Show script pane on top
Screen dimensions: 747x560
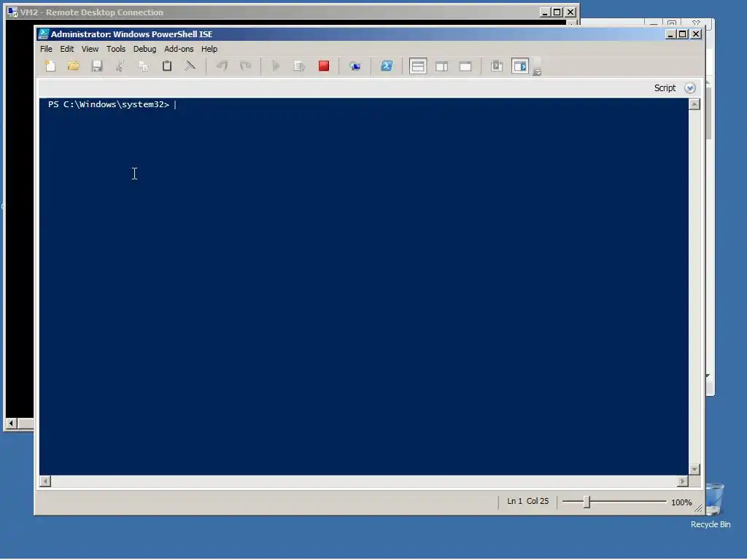[x=418, y=66]
